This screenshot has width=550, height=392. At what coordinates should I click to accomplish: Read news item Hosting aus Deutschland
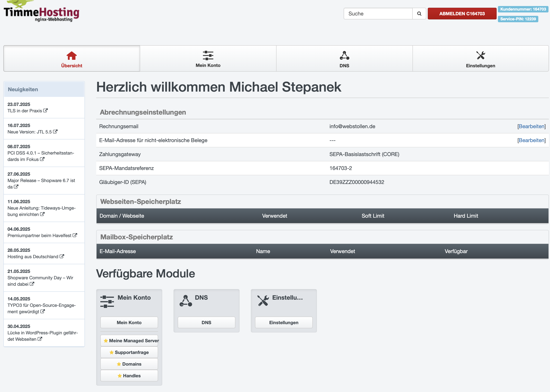click(33, 256)
